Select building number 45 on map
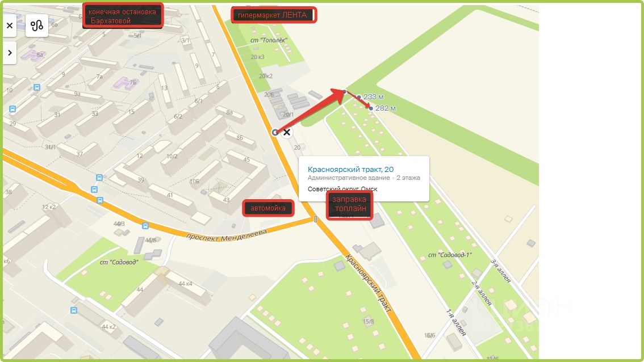 pyautogui.click(x=246, y=159)
